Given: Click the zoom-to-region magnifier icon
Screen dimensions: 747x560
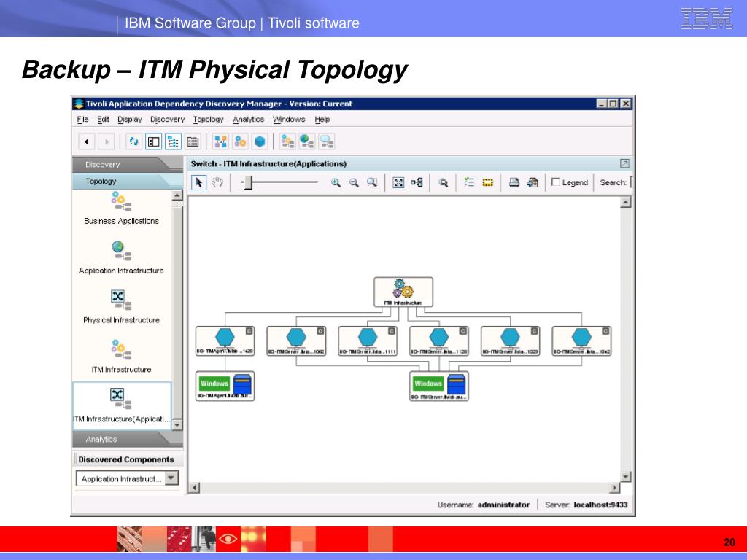Looking at the screenshot, I should pyautogui.click(x=372, y=182).
